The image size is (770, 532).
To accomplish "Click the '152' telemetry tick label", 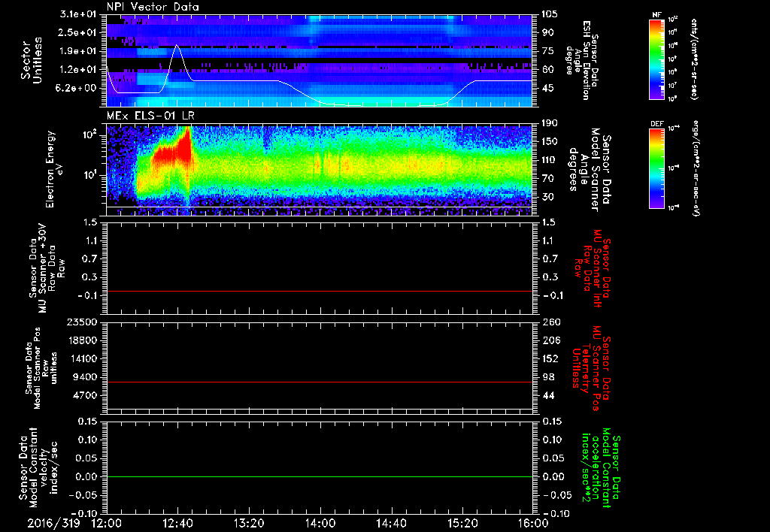I will (550, 358).
